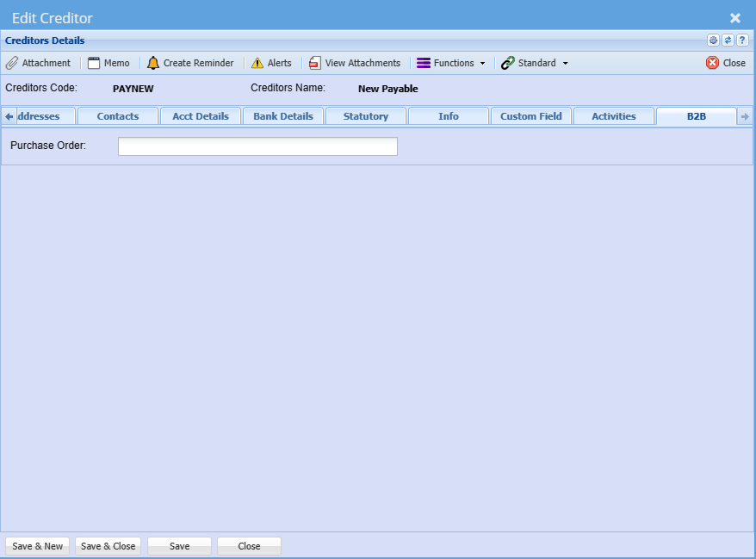This screenshot has height=559, width=756.
Task: Click the refresh icon in Creditors Details header
Action: tap(728, 40)
